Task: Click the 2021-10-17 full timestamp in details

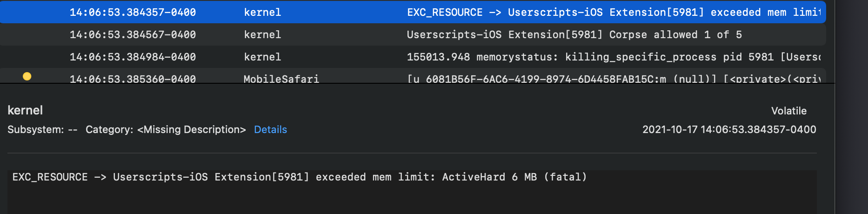Action: tap(729, 129)
